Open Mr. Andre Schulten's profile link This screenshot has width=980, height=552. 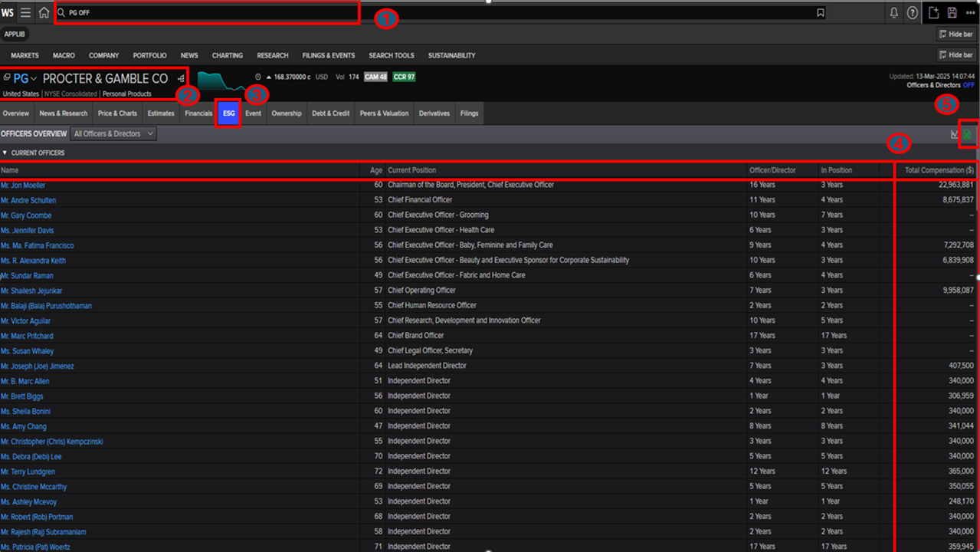tap(28, 200)
